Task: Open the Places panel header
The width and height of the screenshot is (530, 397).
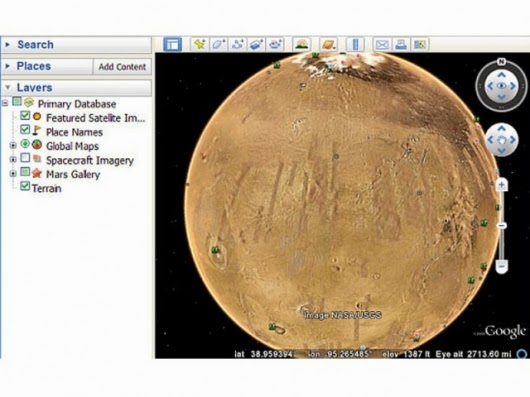Action: pyautogui.click(x=47, y=66)
